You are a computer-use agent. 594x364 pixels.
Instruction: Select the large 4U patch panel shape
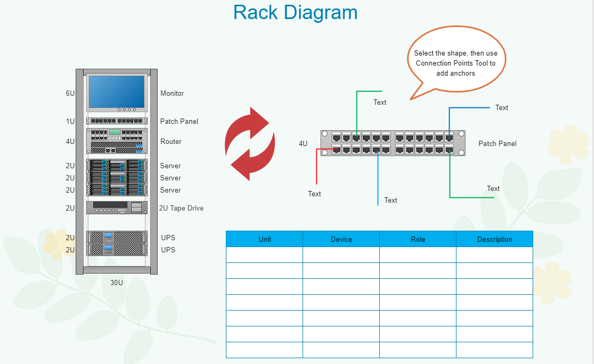click(x=393, y=143)
